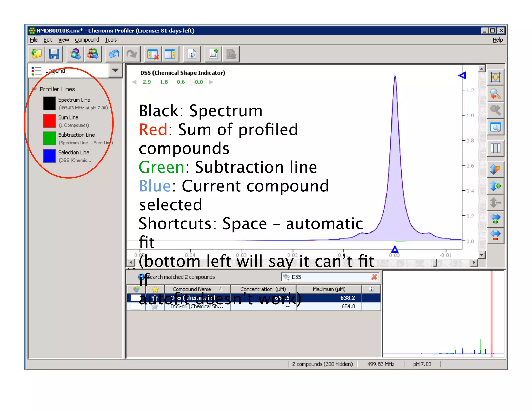Auto-scale vertical height icon with orange arrow

(x=495, y=169)
